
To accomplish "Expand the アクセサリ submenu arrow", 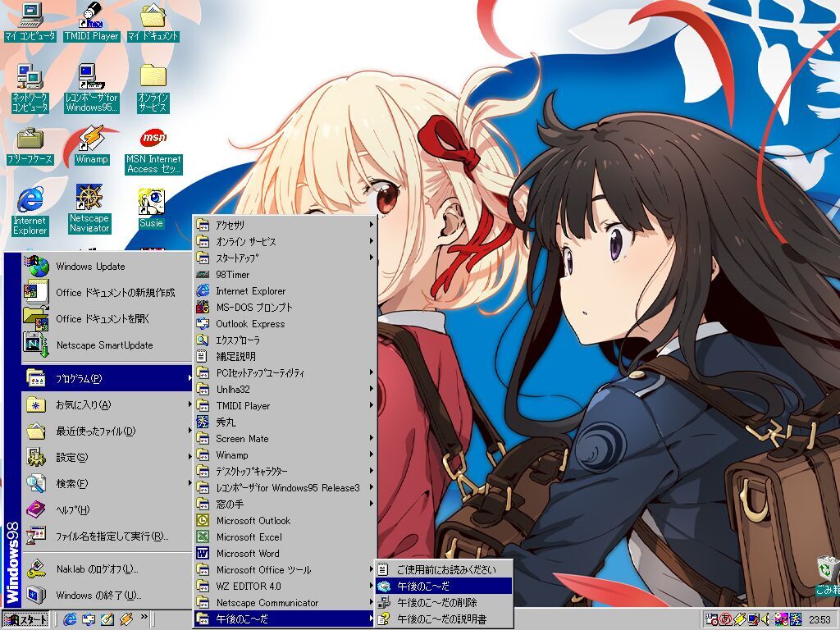I will 371,225.
